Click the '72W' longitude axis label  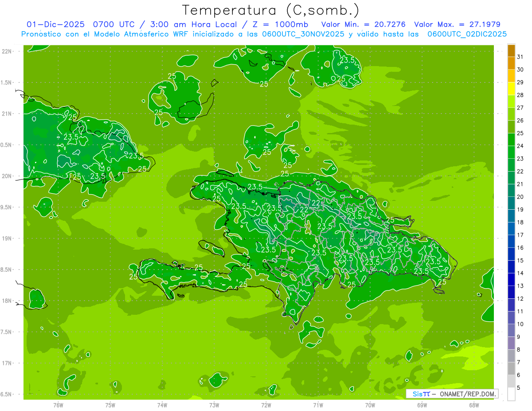(266, 405)
